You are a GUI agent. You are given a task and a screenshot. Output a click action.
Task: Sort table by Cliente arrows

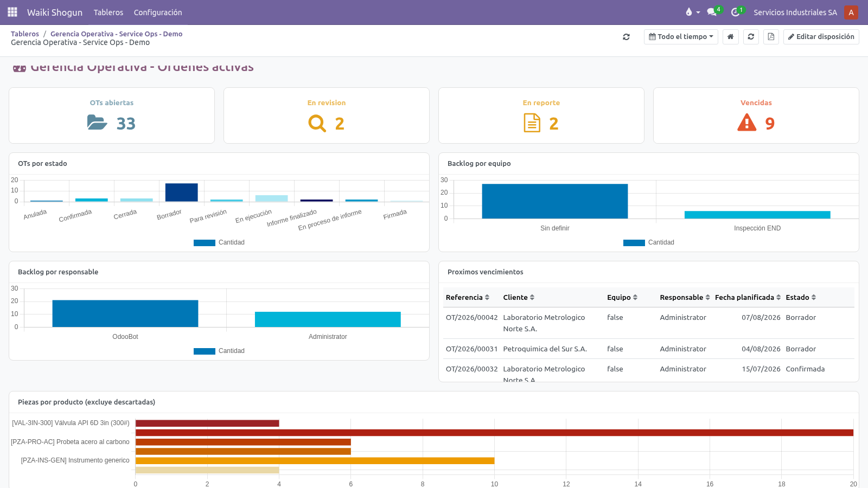click(x=532, y=297)
